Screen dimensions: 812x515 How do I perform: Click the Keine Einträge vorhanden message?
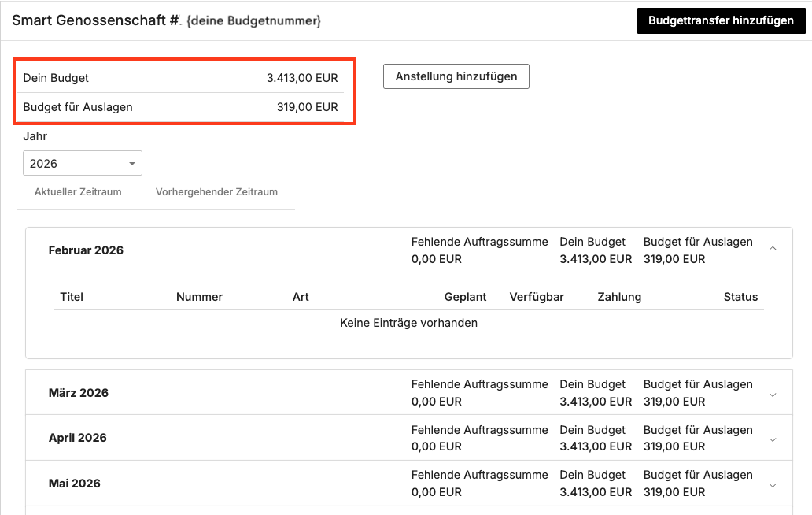(x=408, y=323)
